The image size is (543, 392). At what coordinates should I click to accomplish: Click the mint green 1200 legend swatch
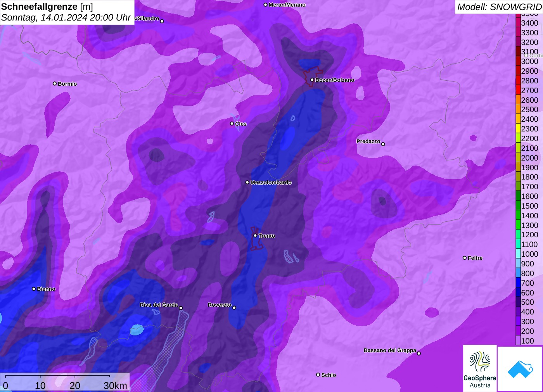[518, 235]
